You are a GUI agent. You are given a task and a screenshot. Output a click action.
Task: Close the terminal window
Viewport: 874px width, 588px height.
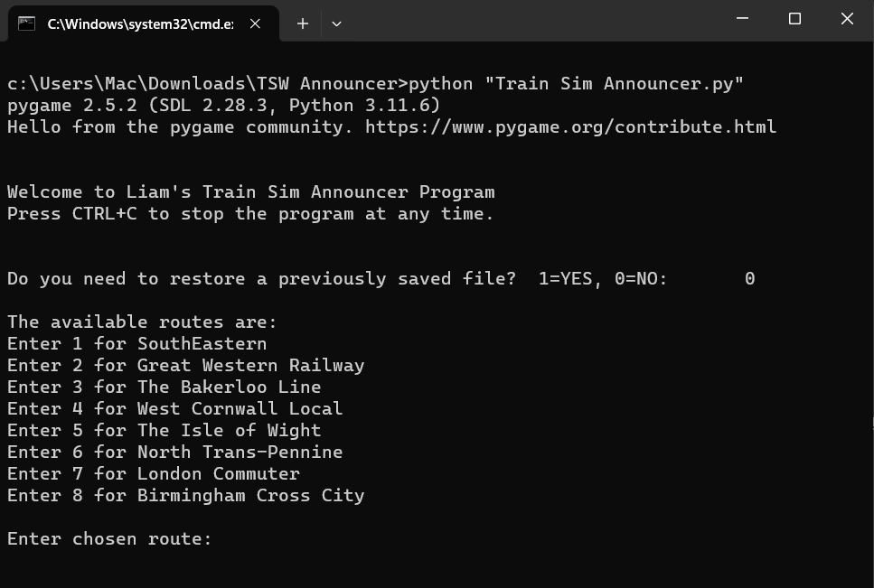(x=847, y=19)
